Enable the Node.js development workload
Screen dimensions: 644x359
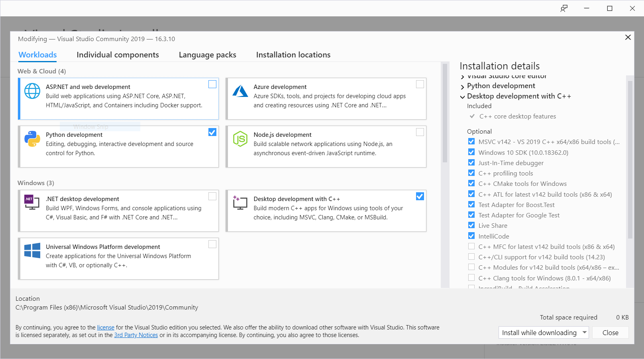point(420,132)
